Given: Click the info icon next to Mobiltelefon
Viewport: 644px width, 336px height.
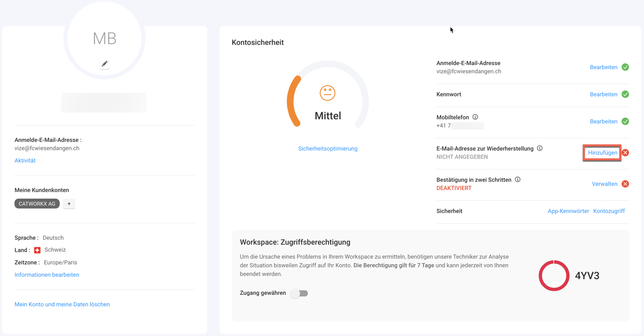Looking at the screenshot, I should point(475,117).
